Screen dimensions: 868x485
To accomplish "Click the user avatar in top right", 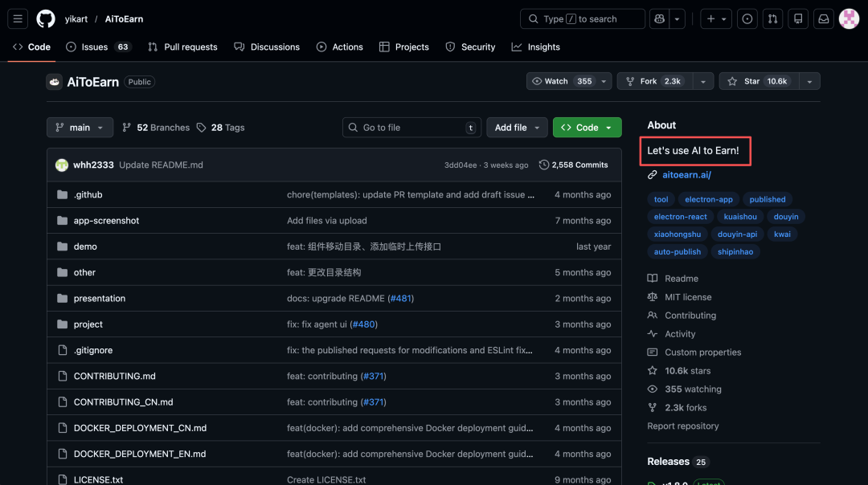I will point(849,19).
